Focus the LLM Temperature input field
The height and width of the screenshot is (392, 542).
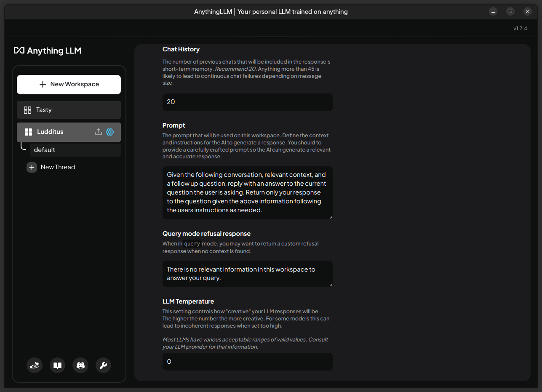click(247, 362)
